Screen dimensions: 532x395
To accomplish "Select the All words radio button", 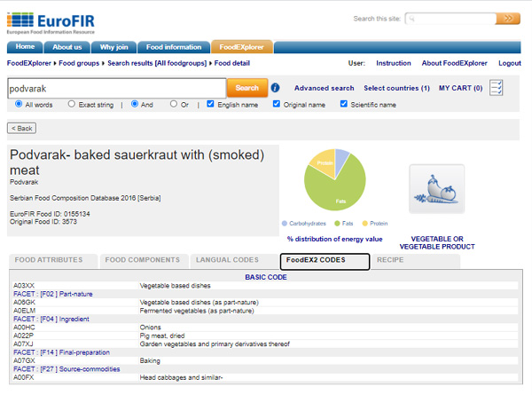I will point(19,104).
